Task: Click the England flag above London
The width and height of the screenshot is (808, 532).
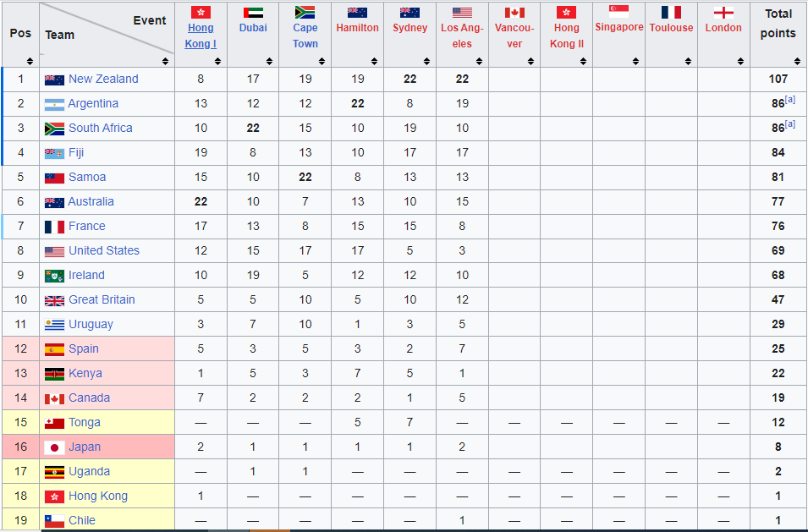Action: tap(723, 13)
